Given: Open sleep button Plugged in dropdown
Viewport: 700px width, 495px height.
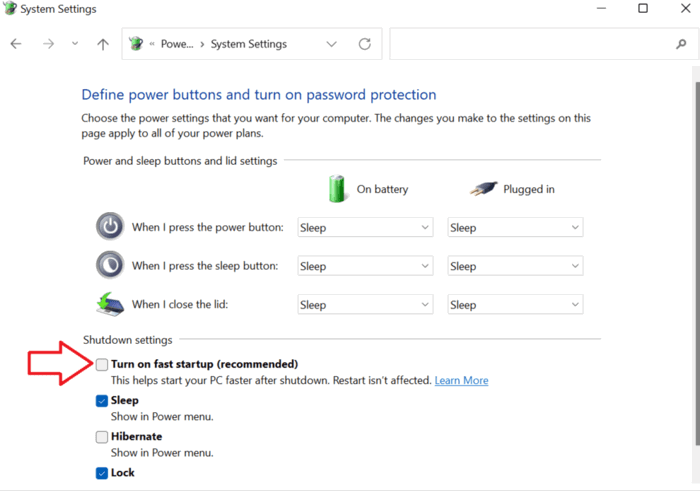Looking at the screenshot, I should (515, 266).
